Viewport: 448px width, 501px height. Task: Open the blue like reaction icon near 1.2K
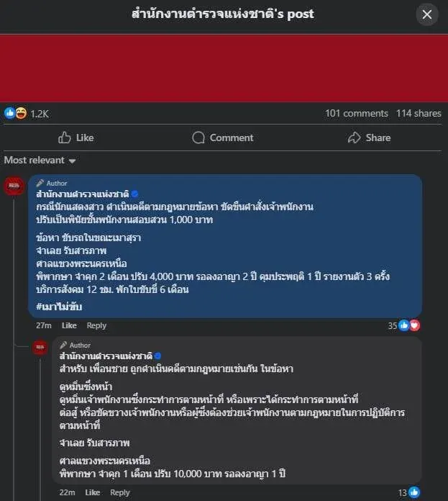point(9,113)
